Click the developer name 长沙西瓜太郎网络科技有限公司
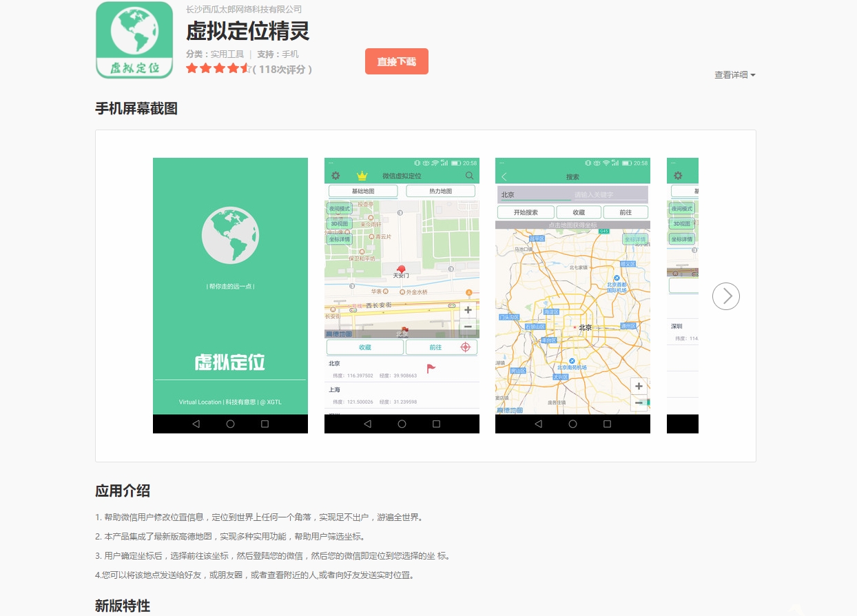Image resolution: width=857 pixels, height=616 pixels. [x=244, y=10]
